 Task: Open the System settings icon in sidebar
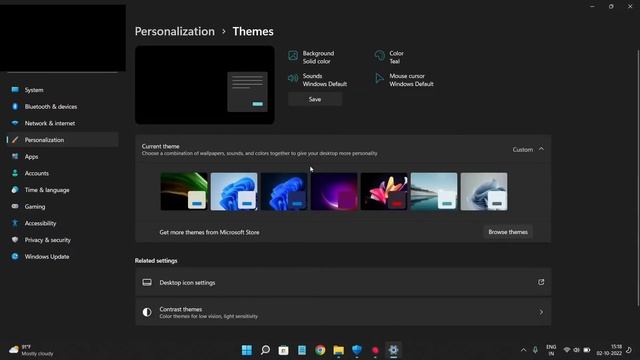point(15,90)
